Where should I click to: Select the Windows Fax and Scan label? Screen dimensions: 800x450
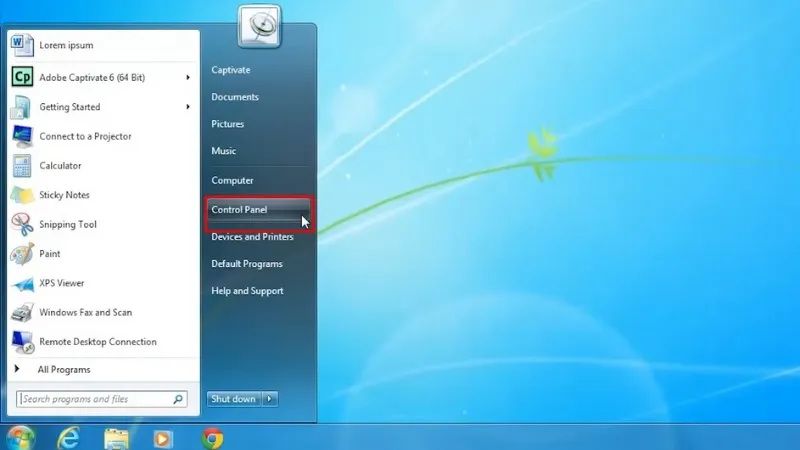click(x=86, y=312)
